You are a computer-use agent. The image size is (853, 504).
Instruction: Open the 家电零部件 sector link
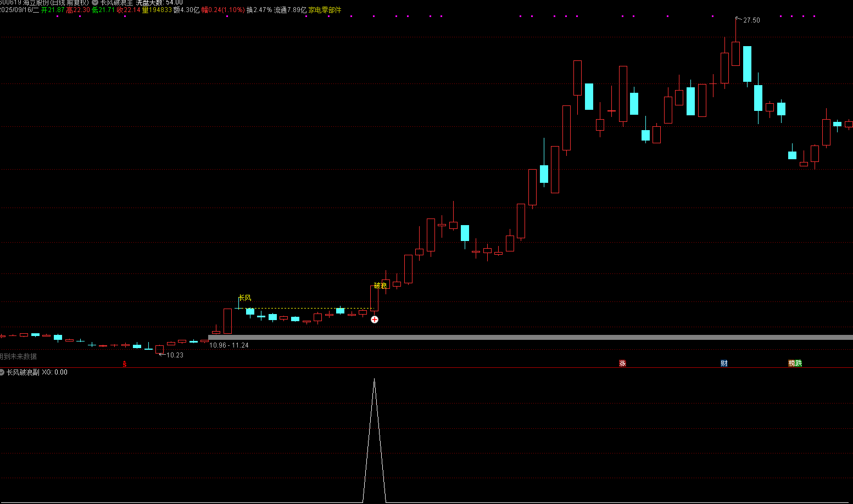click(325, 10)
